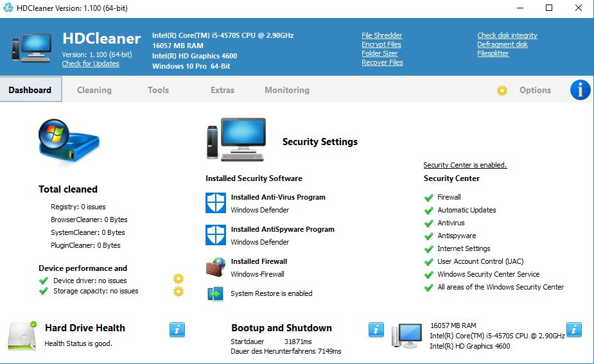Click the System Restore arrow icon
Viewport: 594px width, 364px height.
[215, 293]
